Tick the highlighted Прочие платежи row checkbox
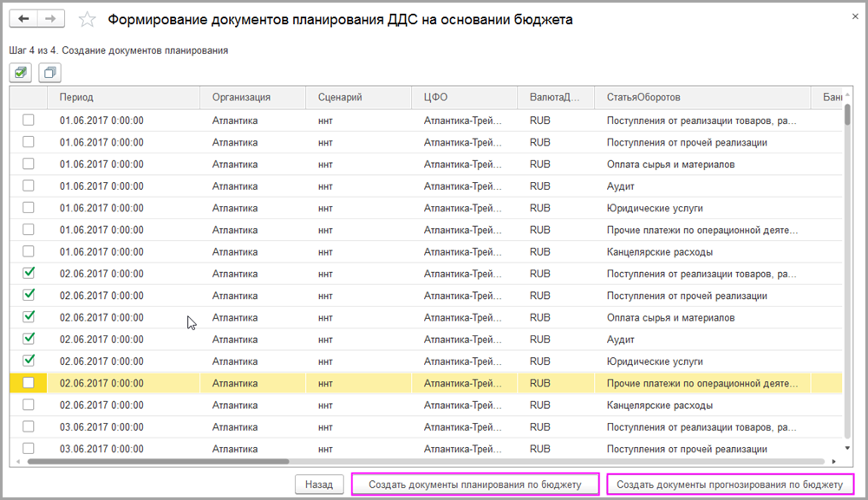 29,382
